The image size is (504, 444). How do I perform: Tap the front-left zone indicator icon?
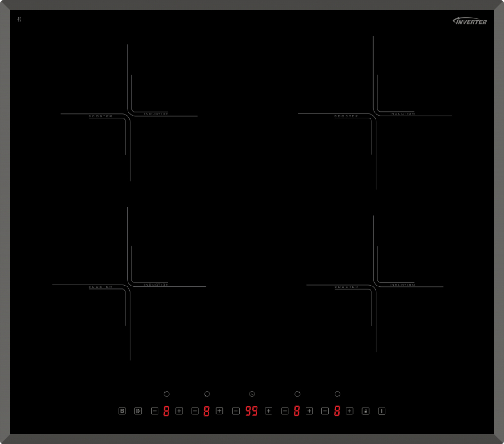click(x=207, y=394)
